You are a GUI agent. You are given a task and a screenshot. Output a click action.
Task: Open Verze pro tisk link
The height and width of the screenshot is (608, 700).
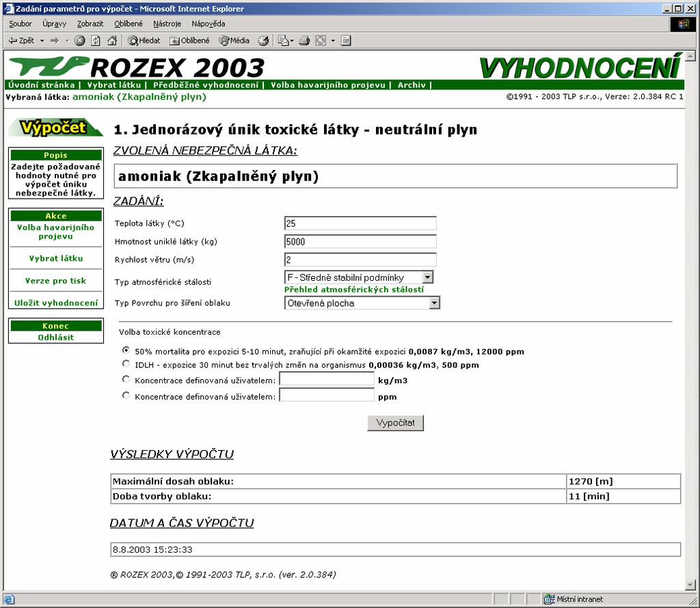56,281
